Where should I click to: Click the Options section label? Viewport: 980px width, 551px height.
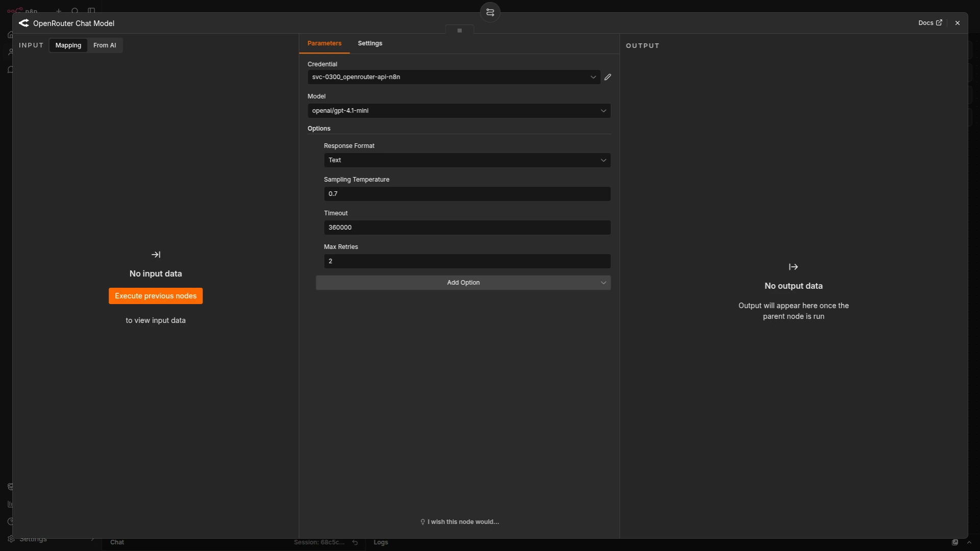319,129
